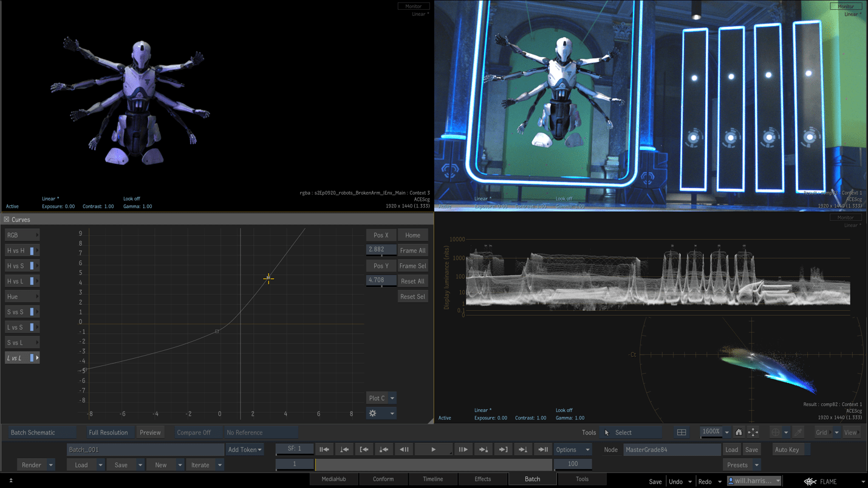
Task: Click the Pos X value field
Action: [x=381, y=249]
